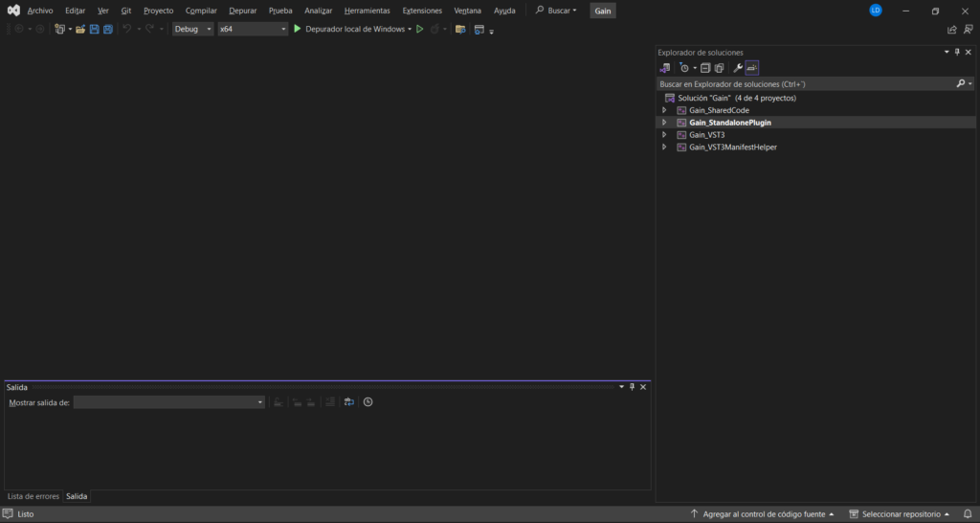Click the Visual Studio logo icon
The height and width of the screenshot is (523, 980).
(13, 11)
